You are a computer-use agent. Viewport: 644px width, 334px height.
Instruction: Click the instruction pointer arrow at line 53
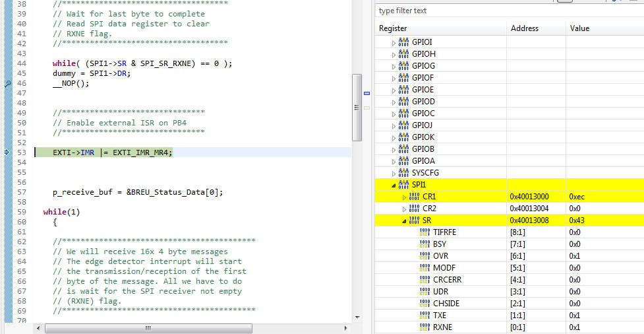(x=7, y=152)
